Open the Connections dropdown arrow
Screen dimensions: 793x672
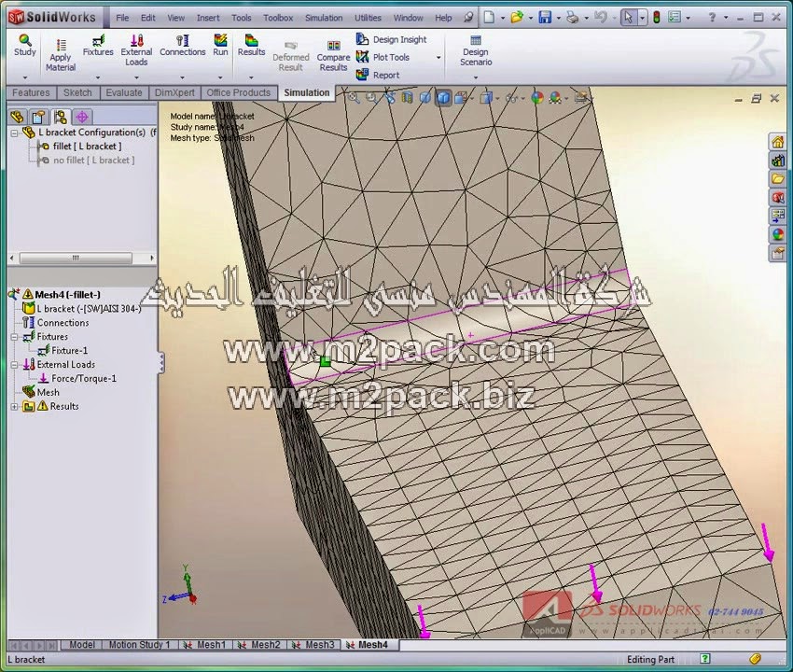[x=182, y=77]
